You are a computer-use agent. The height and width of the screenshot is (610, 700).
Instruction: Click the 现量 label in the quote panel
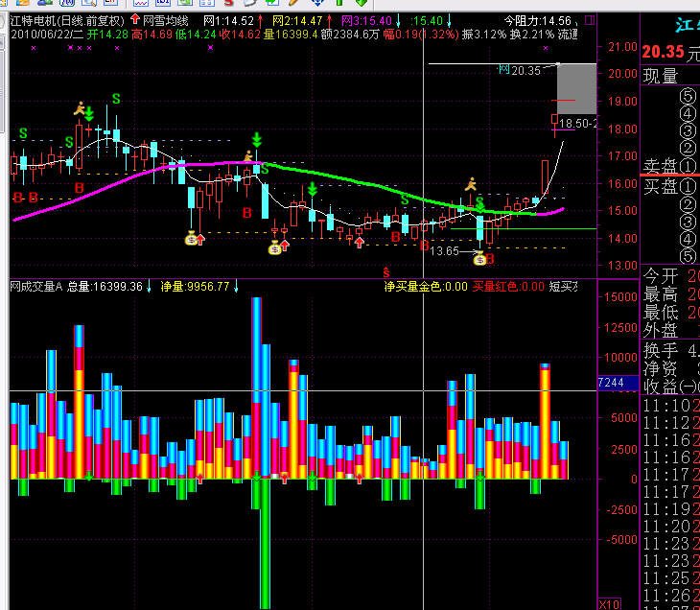coord(661,76)
